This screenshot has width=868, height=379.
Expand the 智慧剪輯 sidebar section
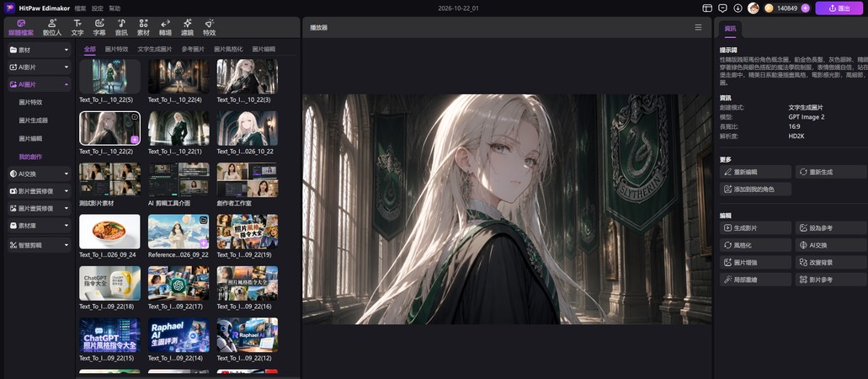[40, 244]
